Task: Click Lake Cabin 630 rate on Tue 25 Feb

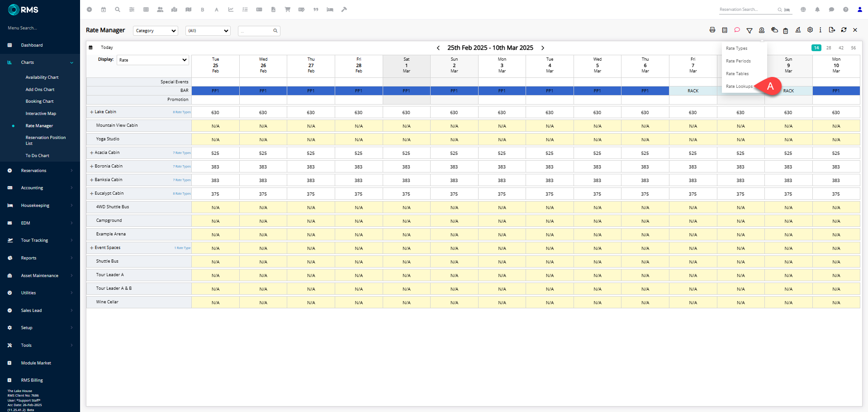Action: pyautogui.click(x=215, y=112)
